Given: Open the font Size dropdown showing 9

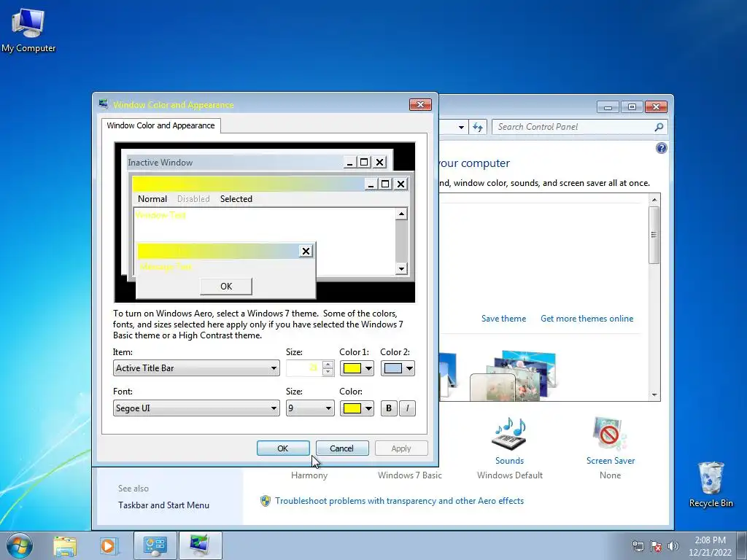Looking at the screenshot, I should tap(310, 408).
